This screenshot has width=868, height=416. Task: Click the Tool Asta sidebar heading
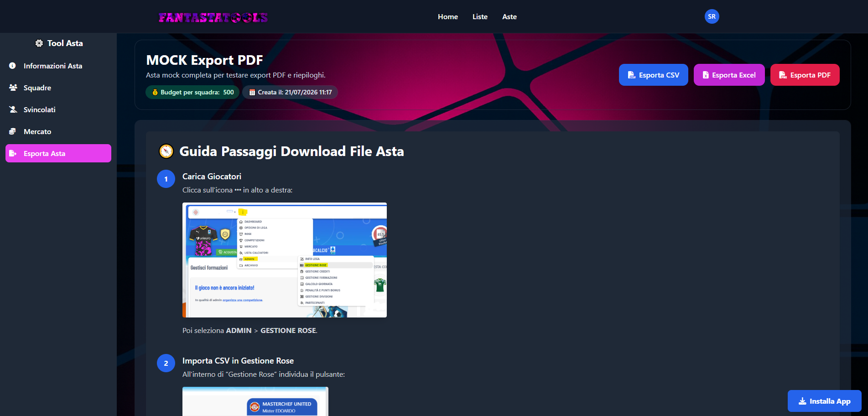[x=59, y=43]
